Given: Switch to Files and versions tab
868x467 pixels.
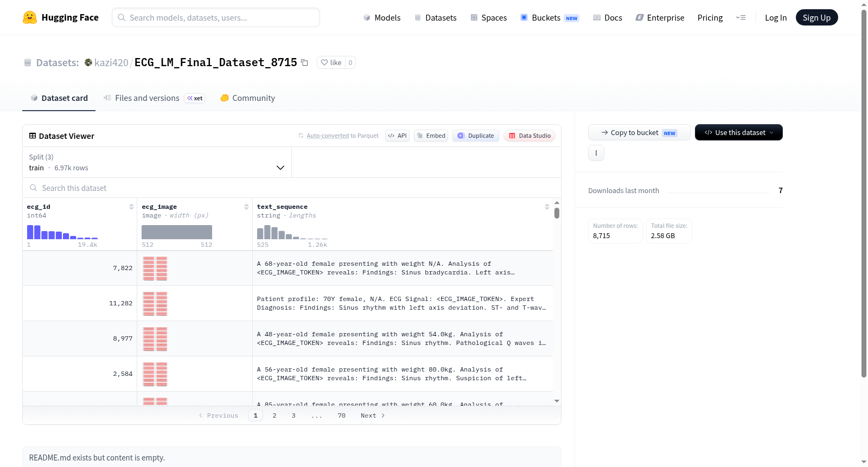Looking at the screenshot, I should click(154, 98).
